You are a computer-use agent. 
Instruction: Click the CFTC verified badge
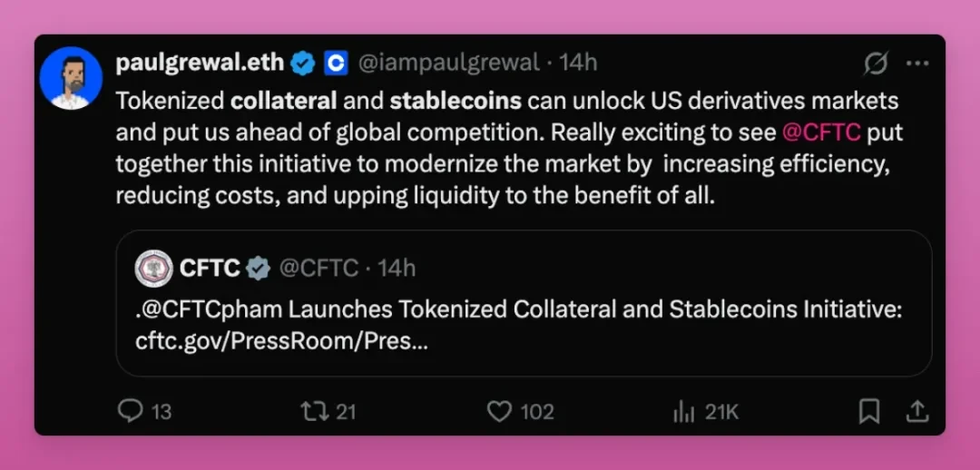click(259, 268)
